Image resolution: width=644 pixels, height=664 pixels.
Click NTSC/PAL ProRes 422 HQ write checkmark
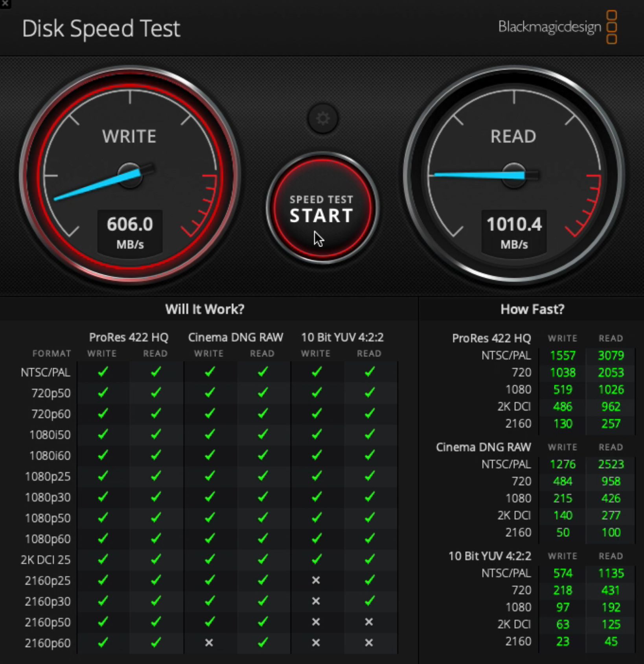coord(103,371)
